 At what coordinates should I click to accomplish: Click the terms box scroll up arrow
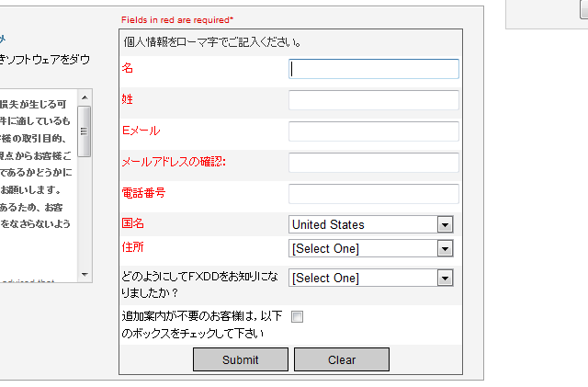click(x=85, y=97)
